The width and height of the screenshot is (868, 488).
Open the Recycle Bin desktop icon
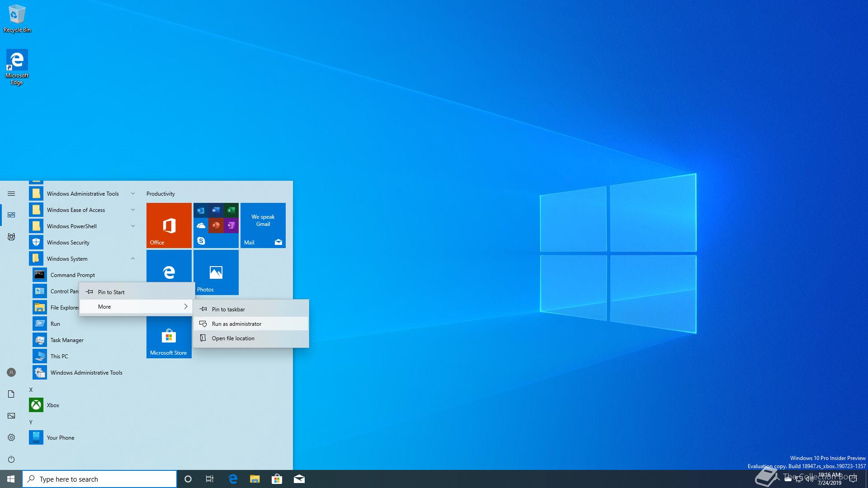[17, 19]
